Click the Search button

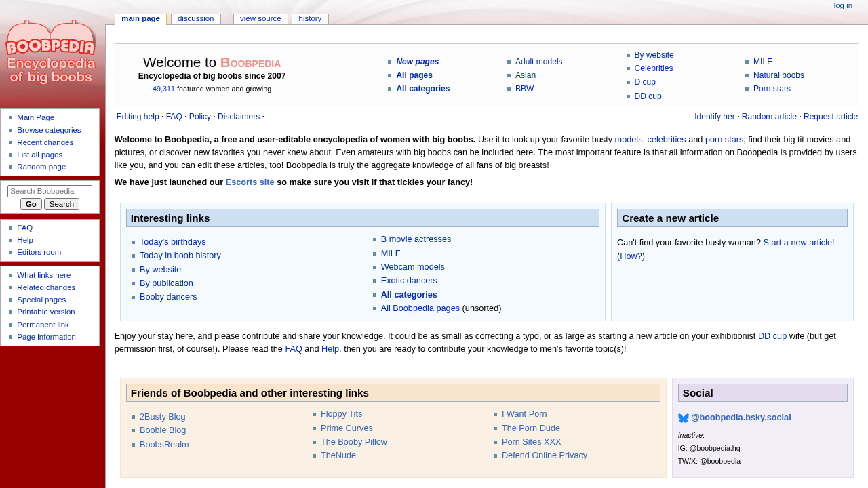(x=62, y=204)
